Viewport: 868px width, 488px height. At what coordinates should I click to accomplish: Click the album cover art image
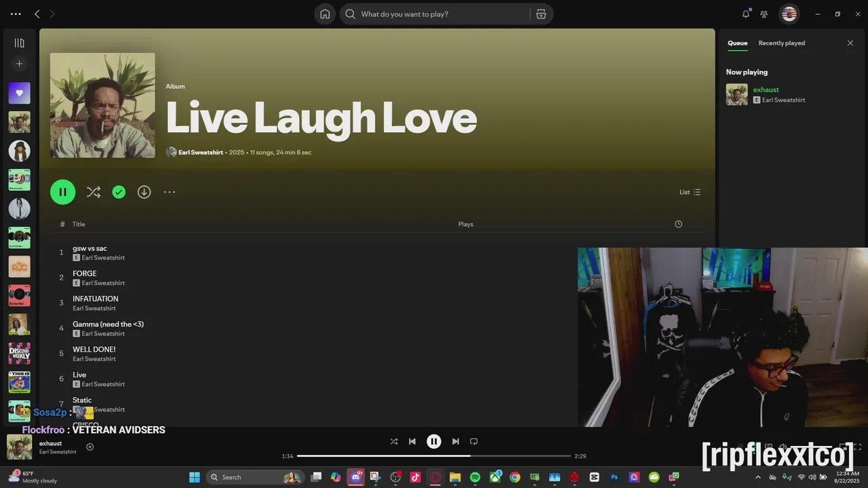[x=102, y=106]
